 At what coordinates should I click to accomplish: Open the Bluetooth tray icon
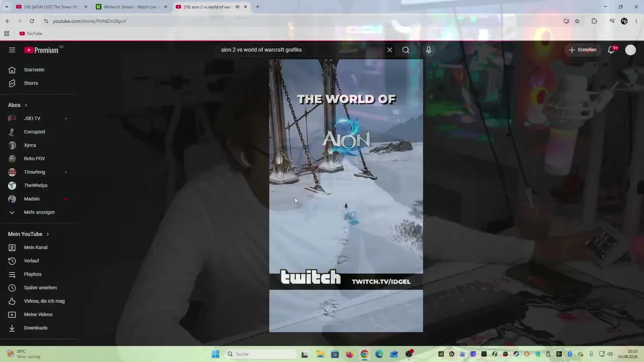(570, 354)
